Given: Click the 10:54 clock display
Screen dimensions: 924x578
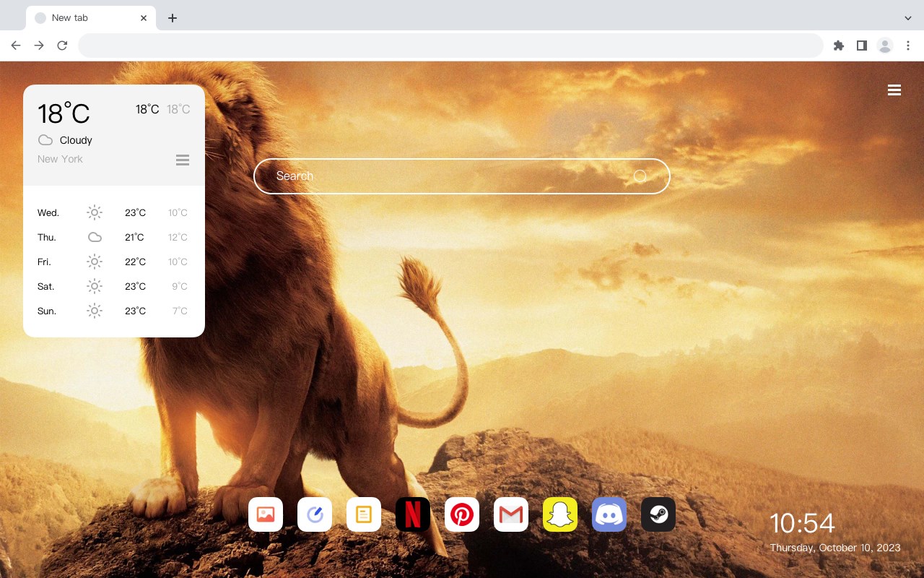Looking at the screenshot, I should click(x=802, y=523).
